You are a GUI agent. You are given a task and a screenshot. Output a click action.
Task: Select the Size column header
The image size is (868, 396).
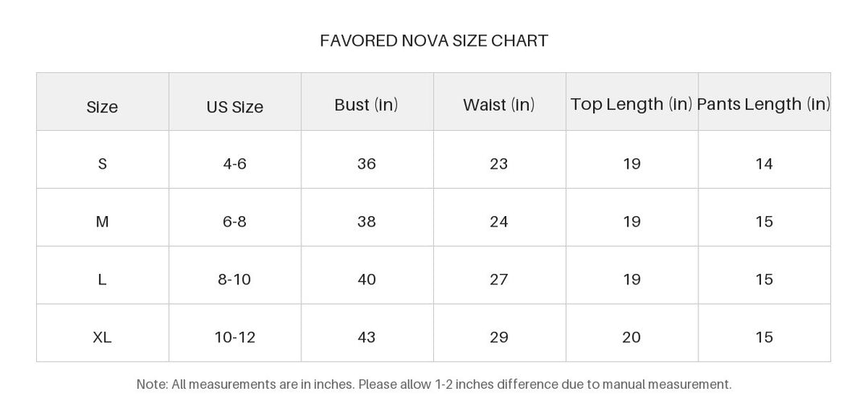click(x=102, y=107)
